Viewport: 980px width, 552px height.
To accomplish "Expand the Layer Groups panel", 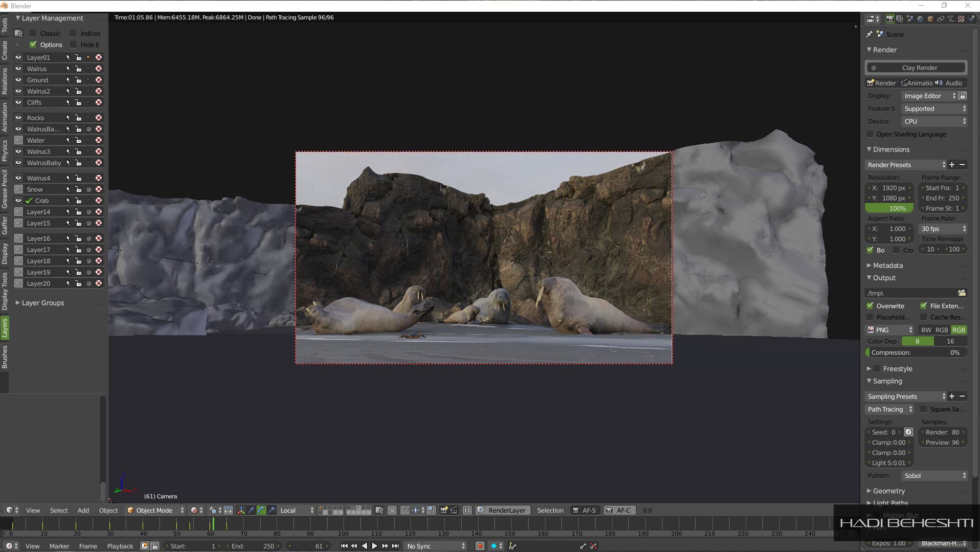I will pos(17,303).
